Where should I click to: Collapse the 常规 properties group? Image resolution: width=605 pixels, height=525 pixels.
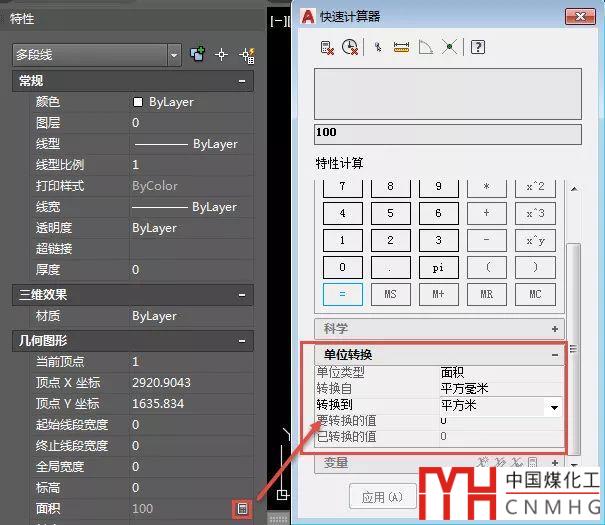pyautogui.click(x=241, y=81)
